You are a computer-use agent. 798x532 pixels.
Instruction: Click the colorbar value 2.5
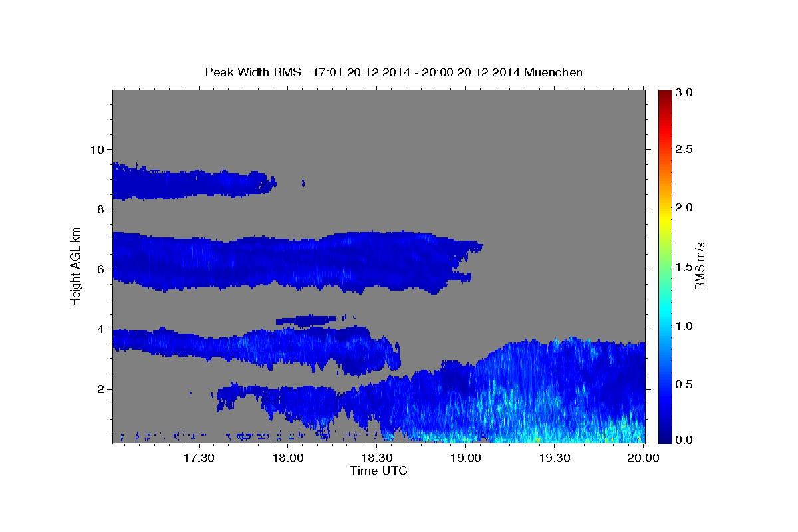[684, 149]
